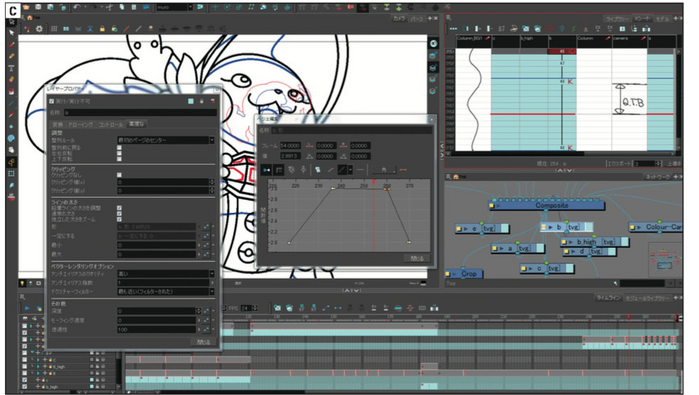Close Layer Properties with 閉じる button

[203, 342]
